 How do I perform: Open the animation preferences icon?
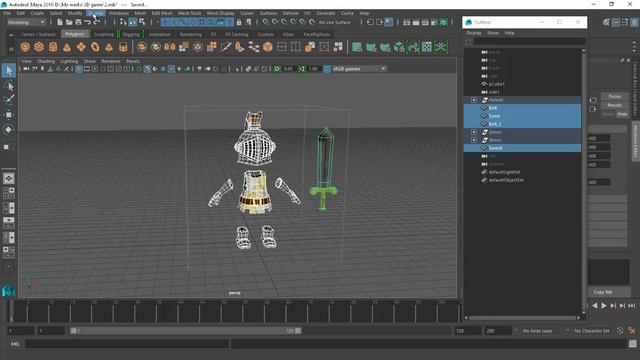632,331
